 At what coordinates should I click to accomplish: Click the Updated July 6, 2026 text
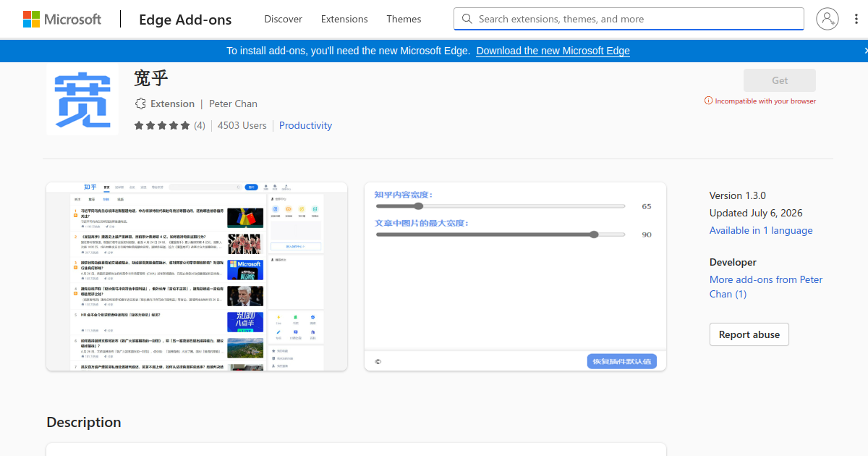pyautogui.click(x=756, y=213)
